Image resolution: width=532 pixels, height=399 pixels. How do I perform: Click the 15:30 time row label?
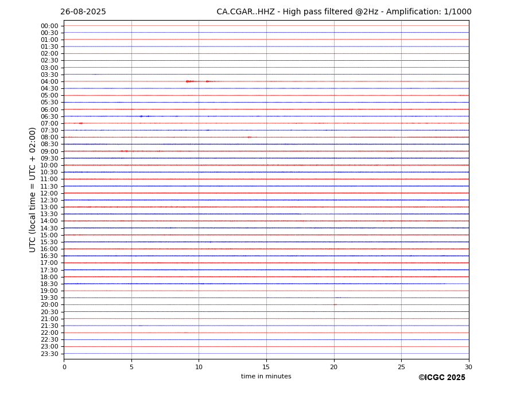point(49,242)
